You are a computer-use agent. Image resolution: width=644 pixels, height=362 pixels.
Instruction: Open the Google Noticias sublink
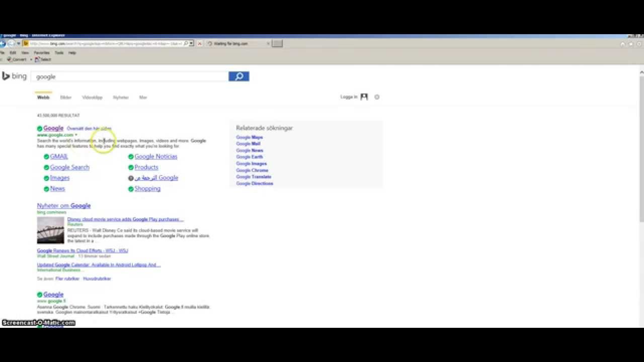[x=156, y=156]
